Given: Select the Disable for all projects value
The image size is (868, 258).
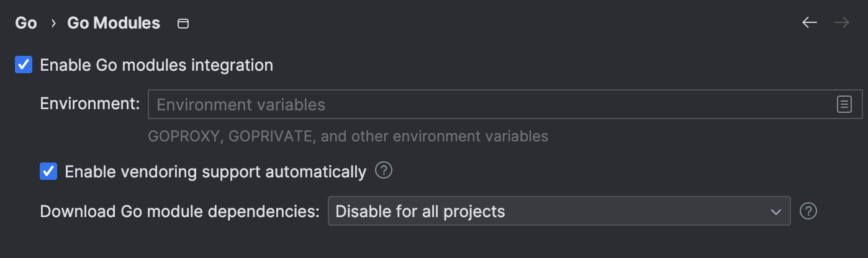Looking at the screenshot, I should [x=420, y=211].
